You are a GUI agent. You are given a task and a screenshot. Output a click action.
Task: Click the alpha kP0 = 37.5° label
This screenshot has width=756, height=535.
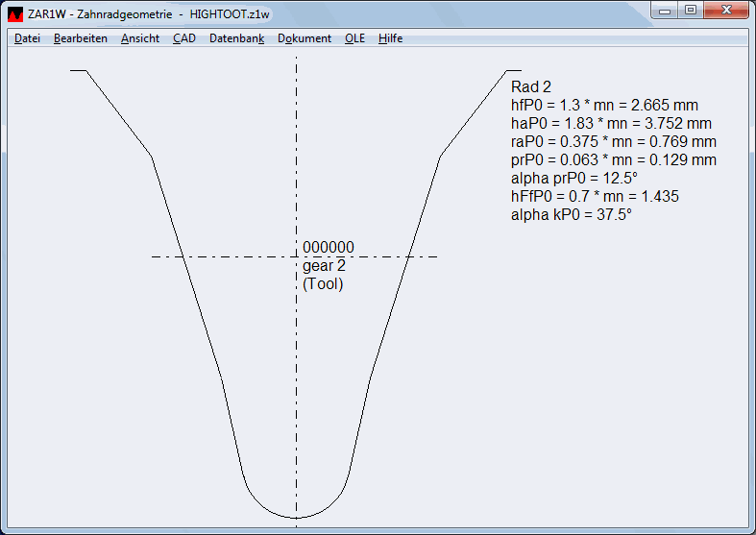point(571,215)
